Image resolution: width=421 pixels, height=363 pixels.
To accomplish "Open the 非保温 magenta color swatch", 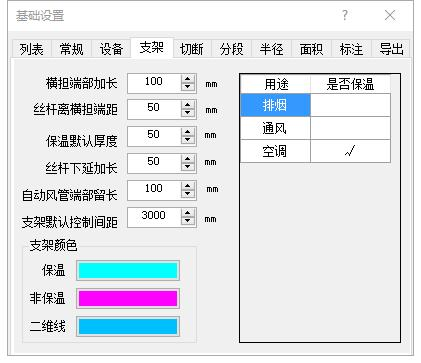I will click(128, 298).
